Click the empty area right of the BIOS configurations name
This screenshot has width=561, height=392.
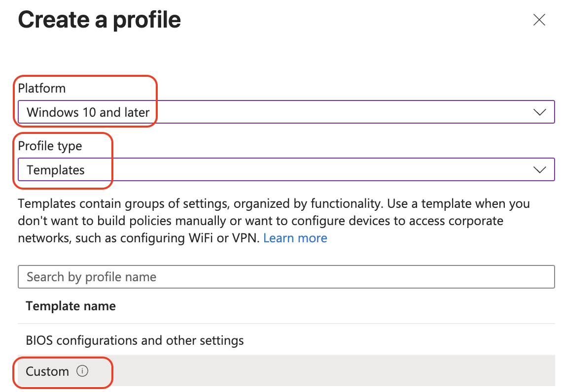point(399,340)
